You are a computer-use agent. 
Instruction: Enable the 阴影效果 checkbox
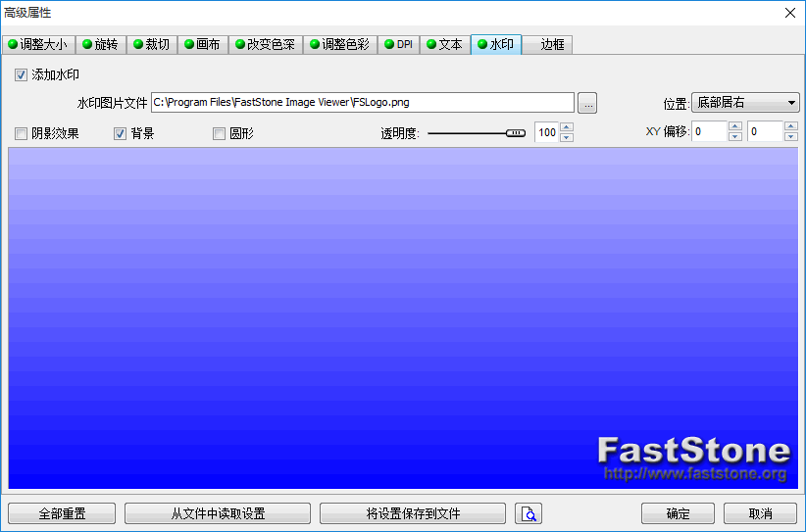tap(21, 134)
